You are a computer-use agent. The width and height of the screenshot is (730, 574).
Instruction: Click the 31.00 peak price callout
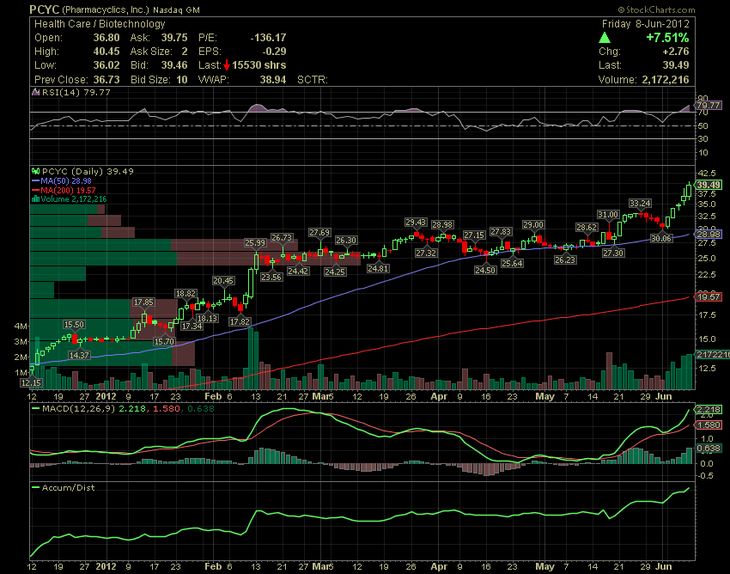pos(608,215)
